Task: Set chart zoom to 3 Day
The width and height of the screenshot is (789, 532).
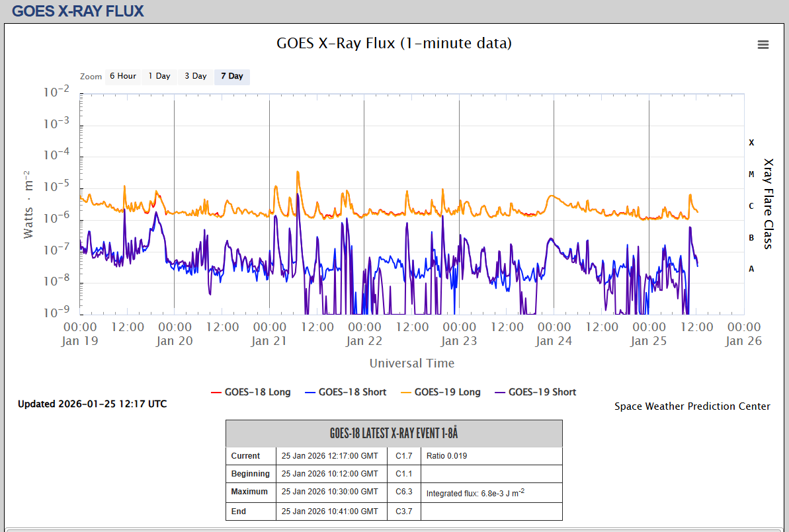Action: [x=195, y=77]
